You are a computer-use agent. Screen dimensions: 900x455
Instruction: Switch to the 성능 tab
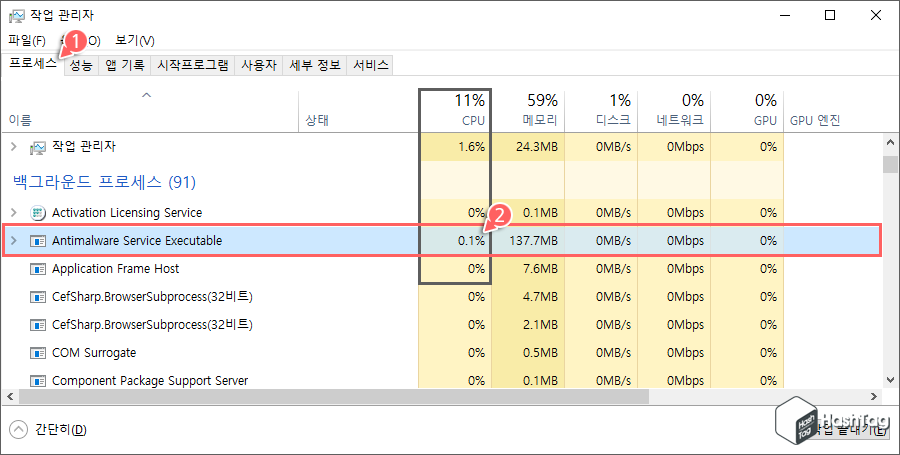(x=81, y=65)
